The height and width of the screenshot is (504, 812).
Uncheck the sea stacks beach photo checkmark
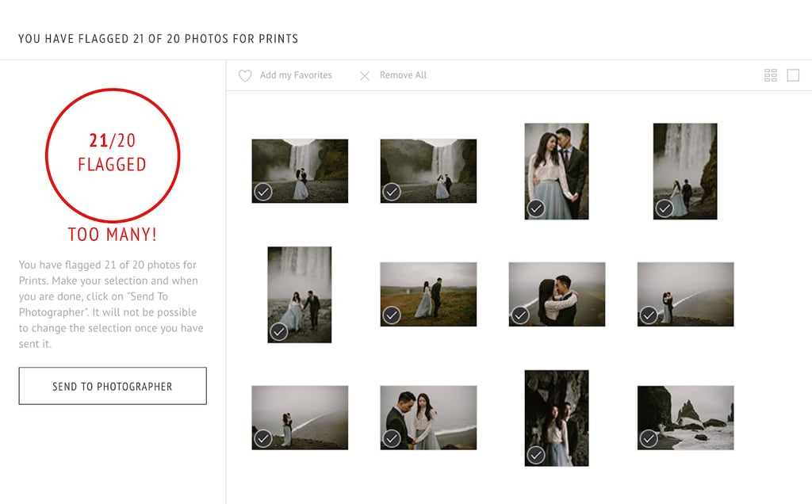[x=649, y=439]
